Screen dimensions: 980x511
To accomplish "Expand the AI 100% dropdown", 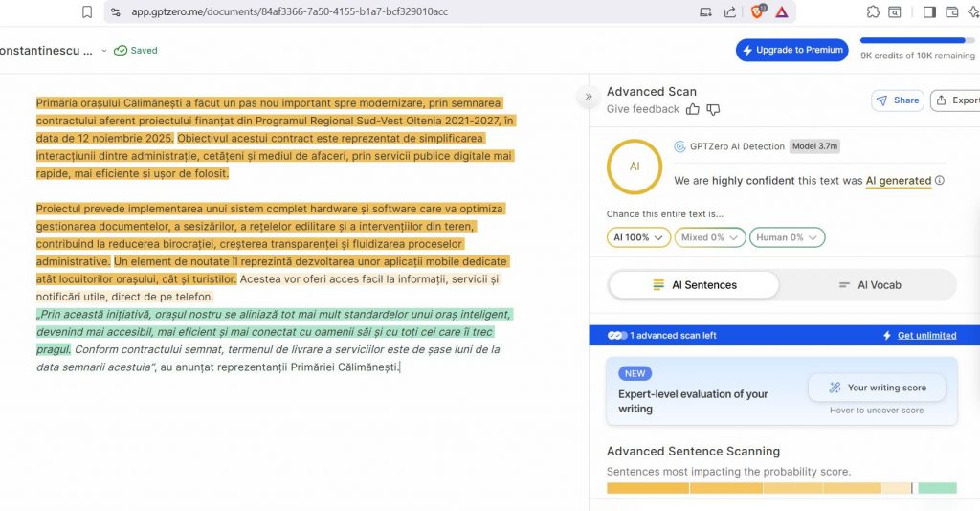I will [638, 237].
